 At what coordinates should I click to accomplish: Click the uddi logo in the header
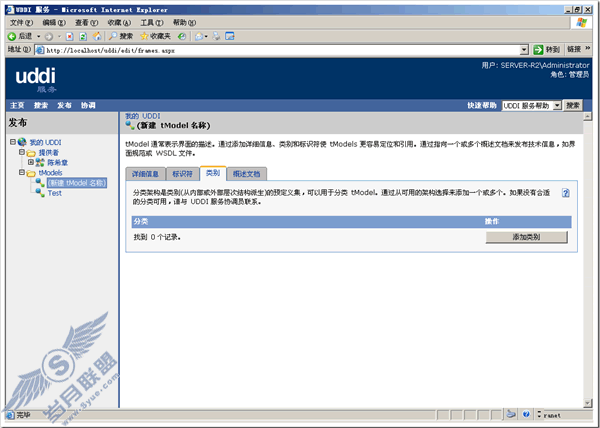(36, 80)
